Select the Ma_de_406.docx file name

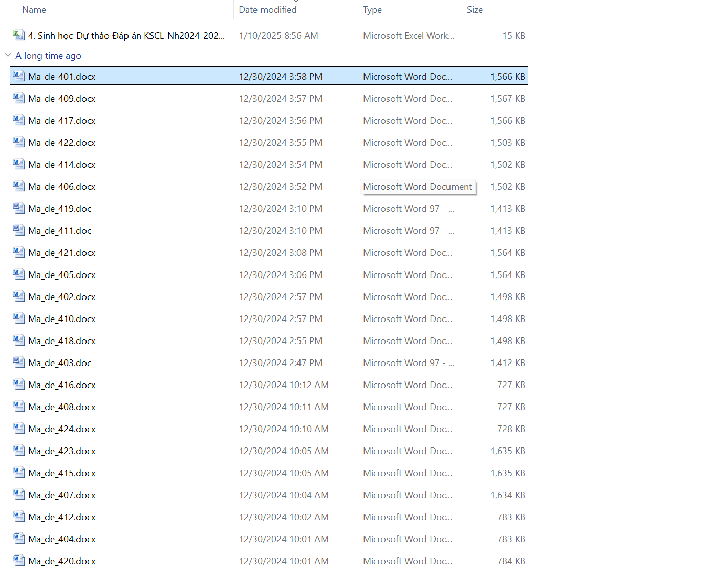[62, 187]
